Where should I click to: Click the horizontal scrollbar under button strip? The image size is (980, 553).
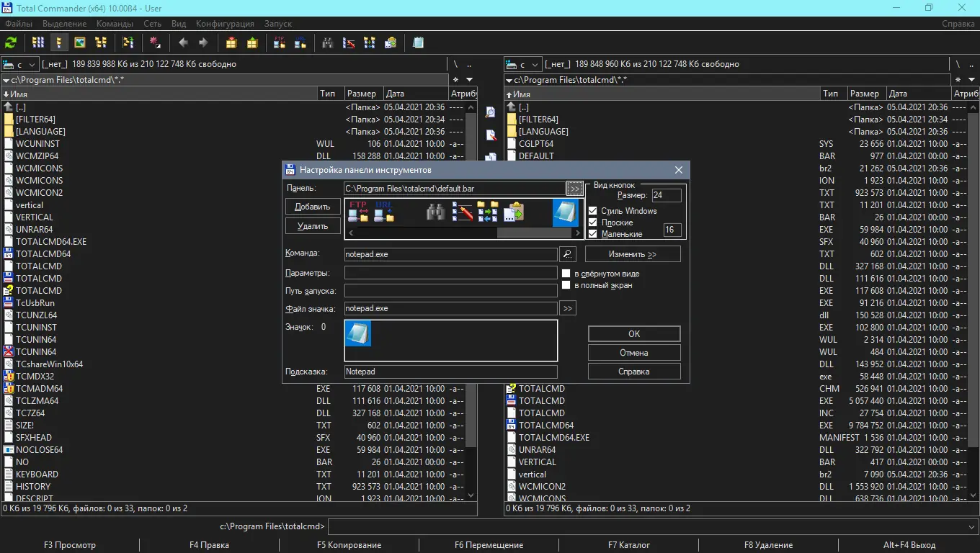point(534,233)
